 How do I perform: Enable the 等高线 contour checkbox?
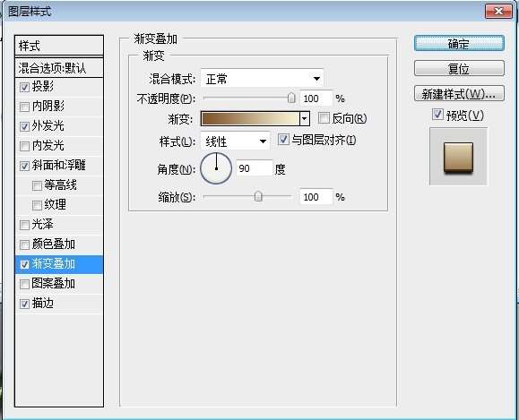[37, 185]
